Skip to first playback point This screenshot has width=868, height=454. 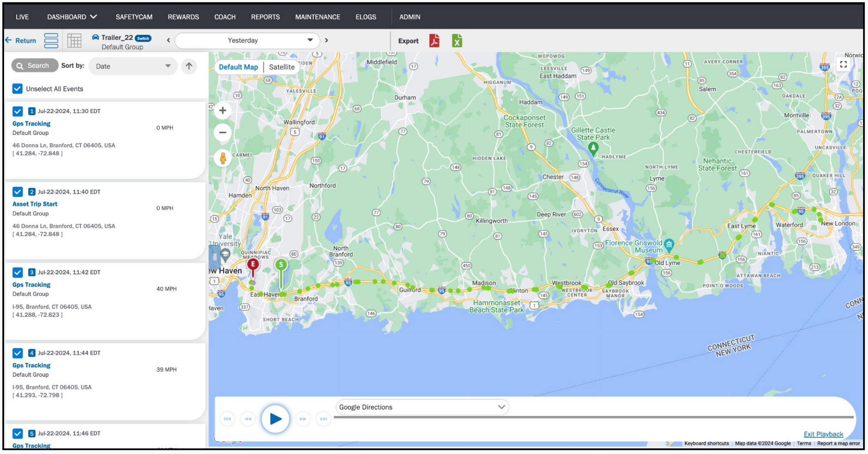pyautogui.click(x=227, y=419)
